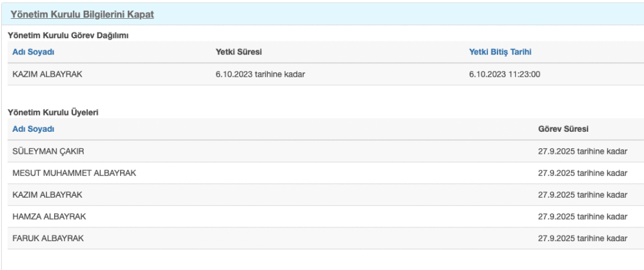Select the SÜLEYMAN ÇAKIR member row

326,151
